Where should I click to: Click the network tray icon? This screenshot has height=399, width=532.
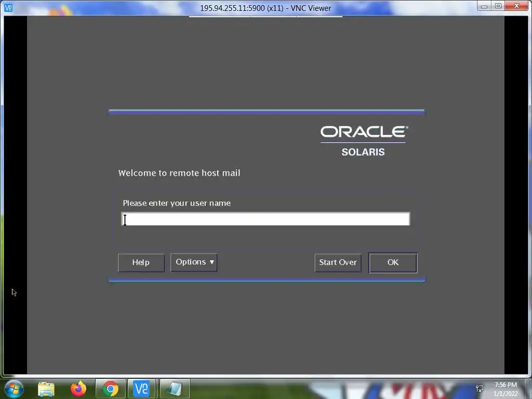point(480,389)
